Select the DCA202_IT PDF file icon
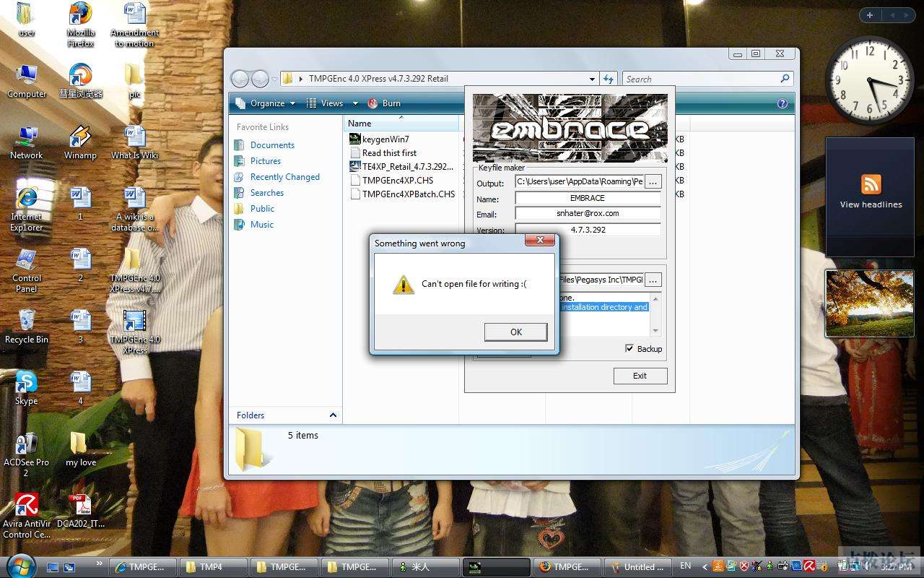Viewport: 924px width, 578px height. point(80,511)
